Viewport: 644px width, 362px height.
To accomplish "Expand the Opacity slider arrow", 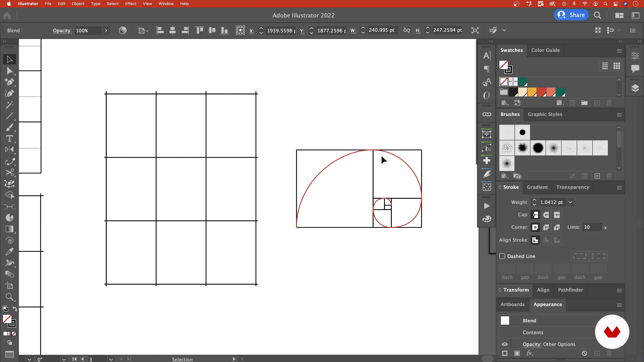I will (x=106, y=31).
